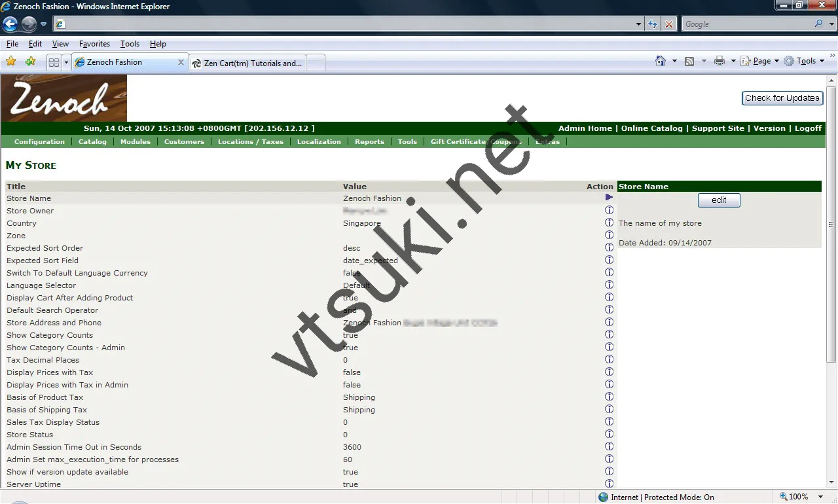The height and width of the screenshot is (504, 838).
Task: Open the search provider dropdown arrow
Action: tap(830, 24)
